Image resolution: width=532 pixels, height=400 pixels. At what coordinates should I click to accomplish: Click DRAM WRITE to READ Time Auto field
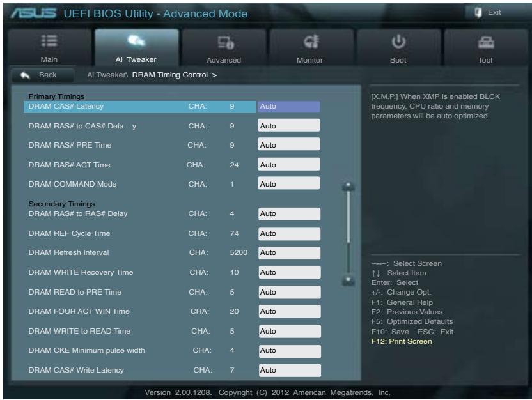(290, 331)
